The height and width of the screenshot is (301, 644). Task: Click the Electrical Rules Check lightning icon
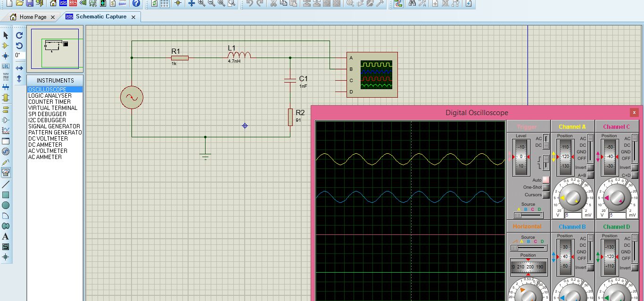click(469, 3)
